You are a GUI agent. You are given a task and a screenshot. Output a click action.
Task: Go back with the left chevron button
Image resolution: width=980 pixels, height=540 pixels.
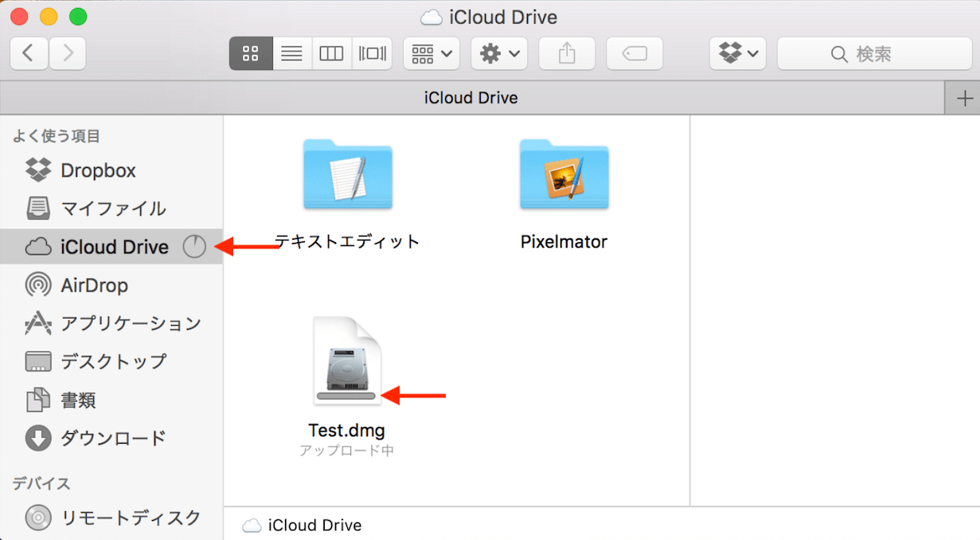[x=29, y=54]
